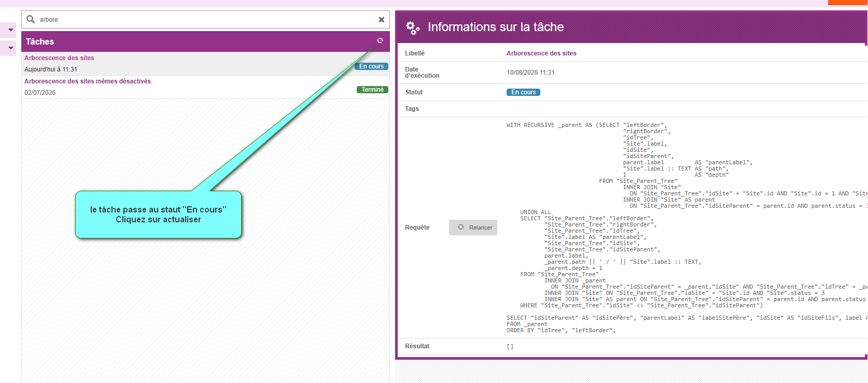868x383 pixels.
Task: Focus the search field containing "arbore"
Action: pos(206,20)
